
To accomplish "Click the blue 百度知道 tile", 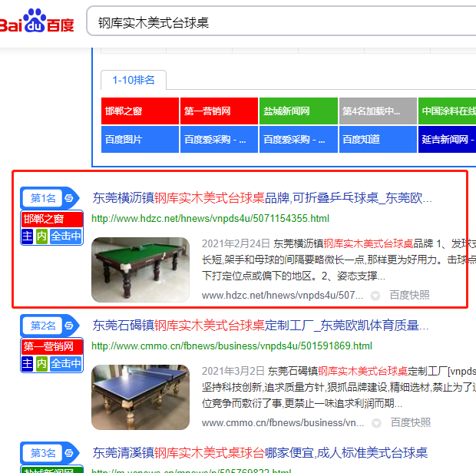I will [x=378, y=139].
